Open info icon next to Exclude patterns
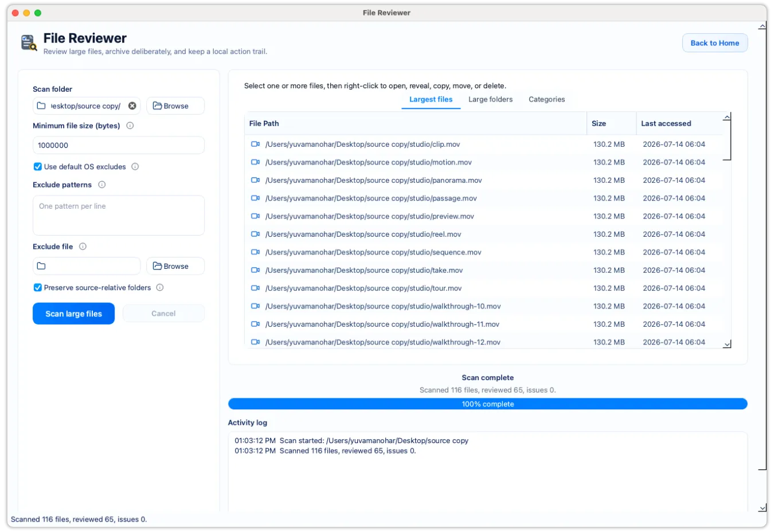Image resolution: width=774 pixels, height=532 pixels. tap(102, 185)
